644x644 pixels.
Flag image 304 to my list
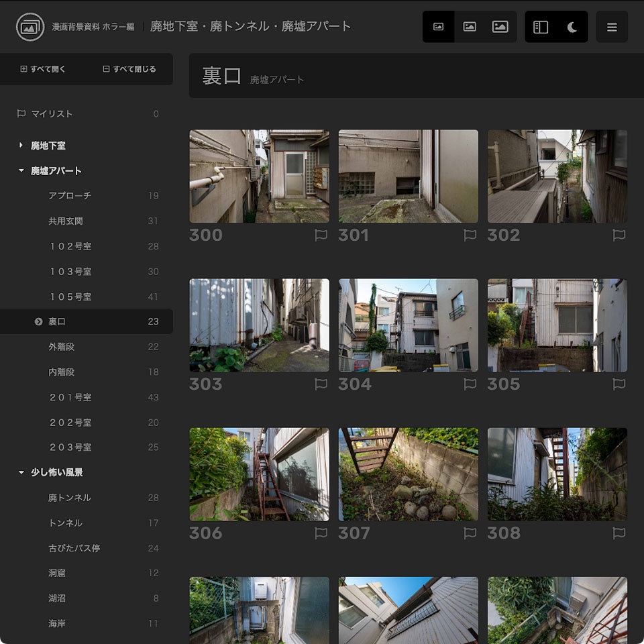[x=470, y=384]
